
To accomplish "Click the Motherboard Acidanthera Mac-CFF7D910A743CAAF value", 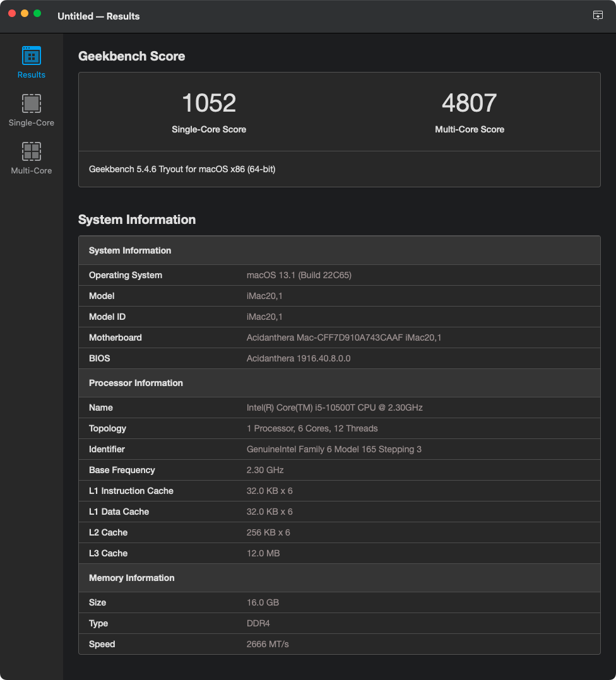I will click(x=344, y=337).
